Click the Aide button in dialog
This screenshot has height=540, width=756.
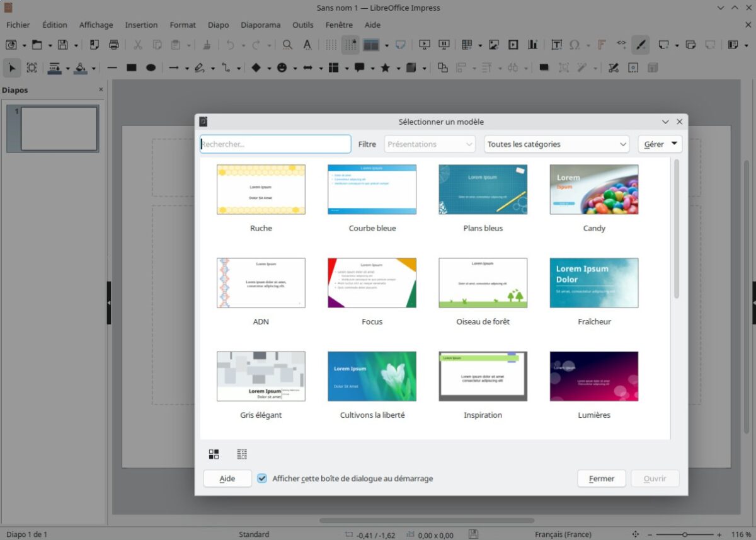point(227,478)
